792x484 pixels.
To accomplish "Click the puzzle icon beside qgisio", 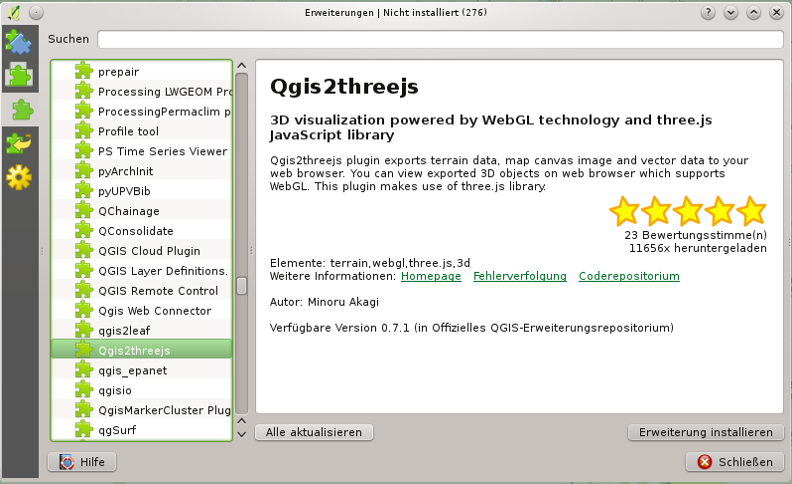I will (x=84, y=390).
